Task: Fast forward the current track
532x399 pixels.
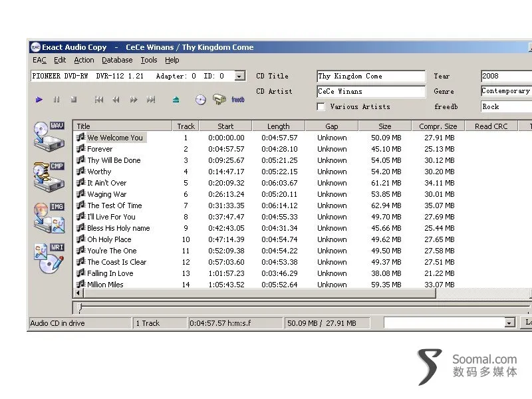Action: (x=134, y=99)
